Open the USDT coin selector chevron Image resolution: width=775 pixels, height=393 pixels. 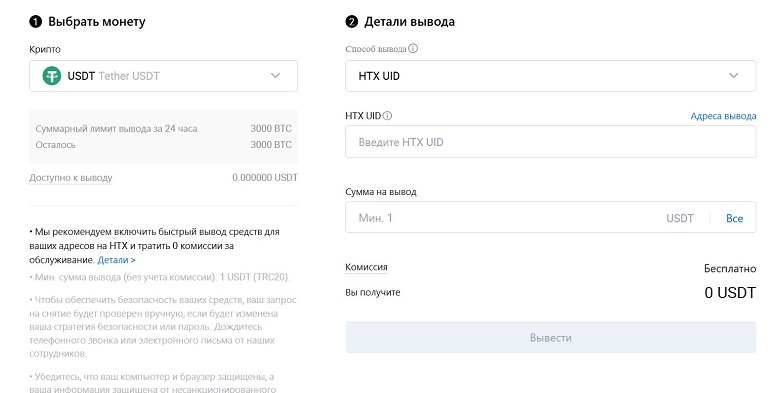(x=275, y=76)
